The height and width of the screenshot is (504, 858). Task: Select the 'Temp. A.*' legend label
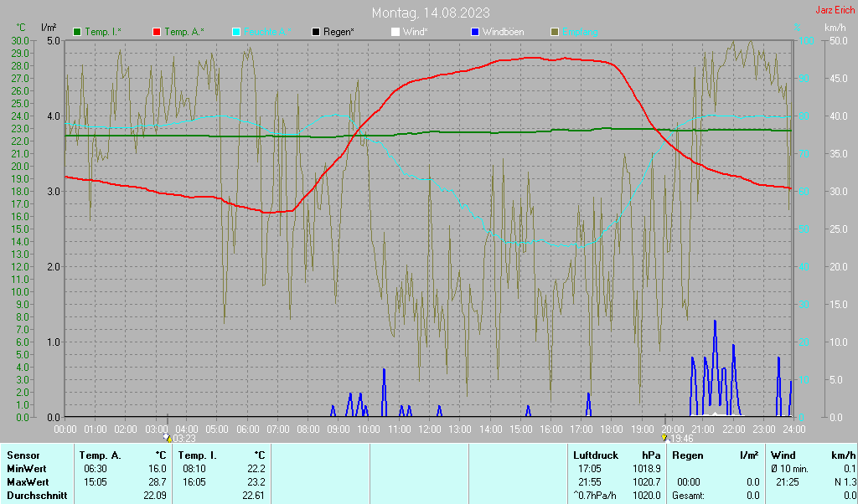[x=183, y=33]
